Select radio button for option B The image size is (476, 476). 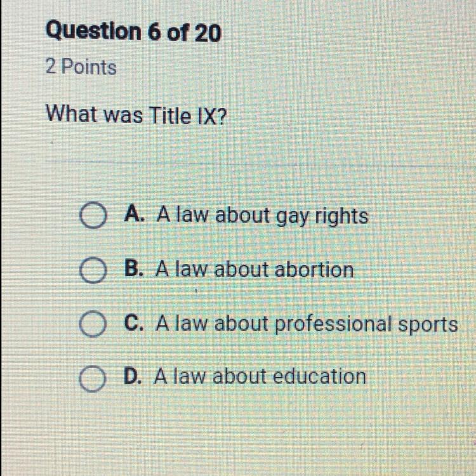pos(93,270)
